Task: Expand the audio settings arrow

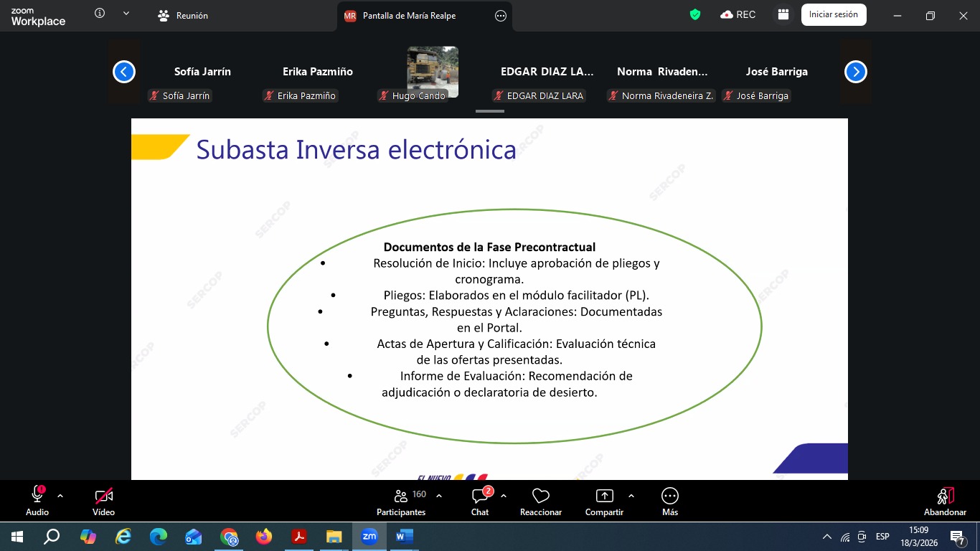Action: 60,496
